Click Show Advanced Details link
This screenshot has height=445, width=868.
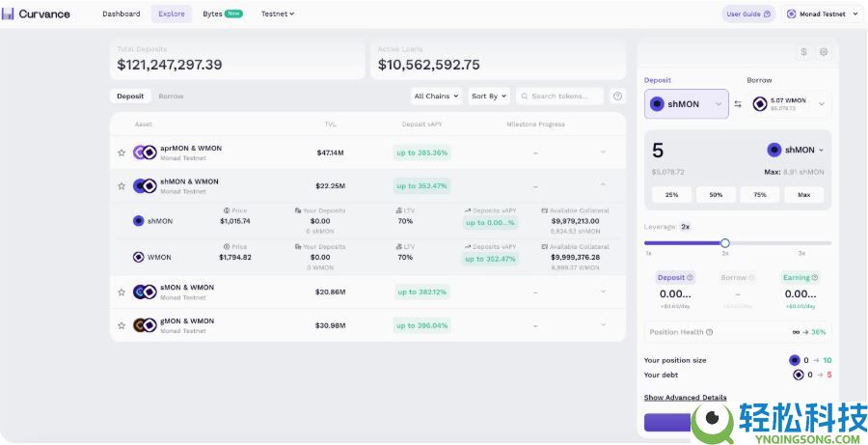point(685,398)
